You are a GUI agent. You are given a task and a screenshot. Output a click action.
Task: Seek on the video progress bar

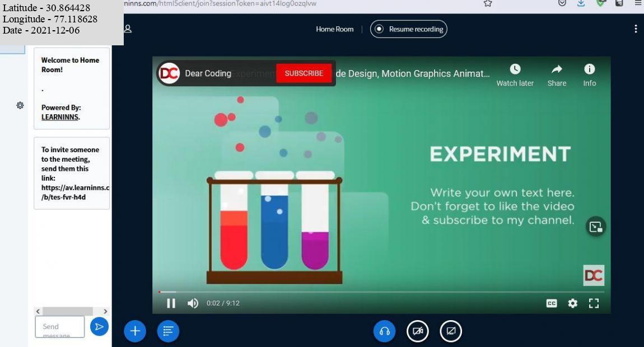(x=381, y=292)
